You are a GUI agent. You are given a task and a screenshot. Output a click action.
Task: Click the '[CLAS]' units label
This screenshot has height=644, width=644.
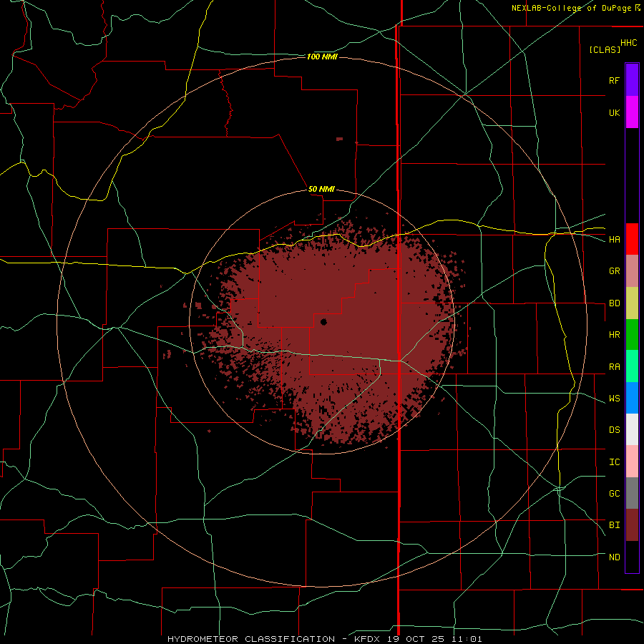click(x=605, y=50)
